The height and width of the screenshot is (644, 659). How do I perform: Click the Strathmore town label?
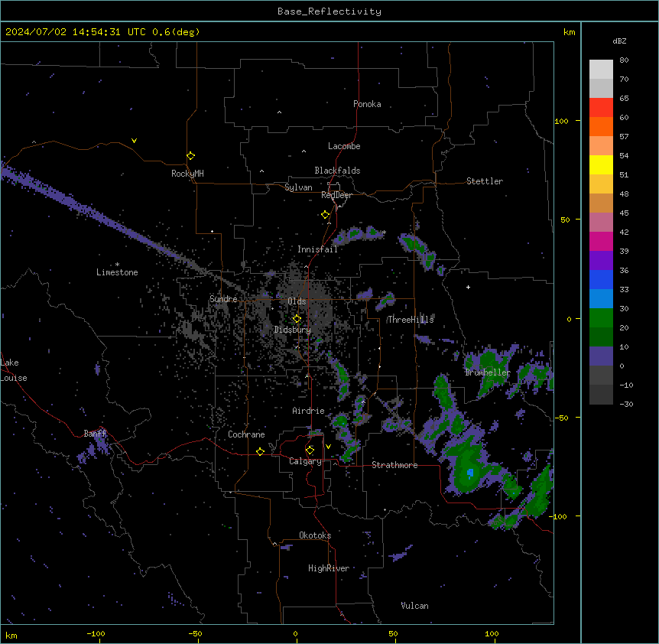[394, 465]
